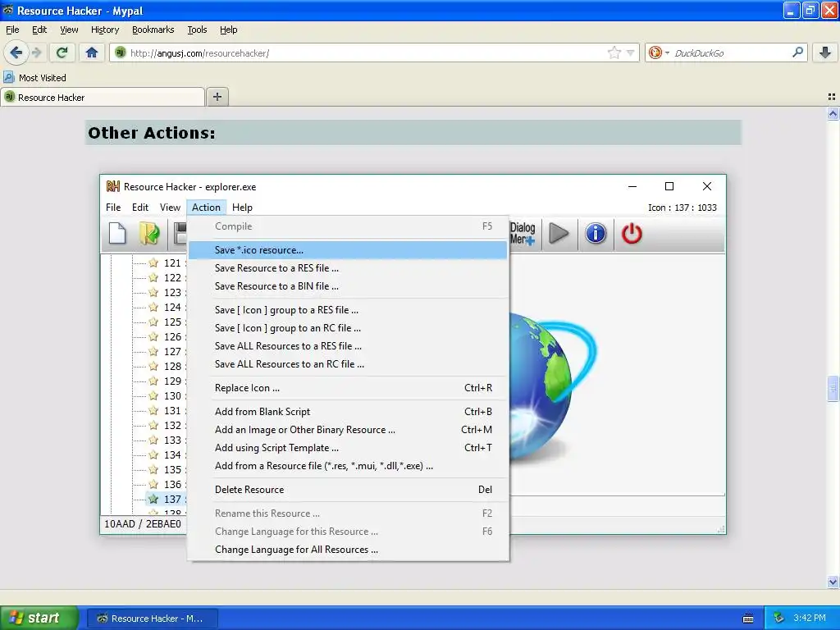Choose Add from Blank Script

[348, 412]
